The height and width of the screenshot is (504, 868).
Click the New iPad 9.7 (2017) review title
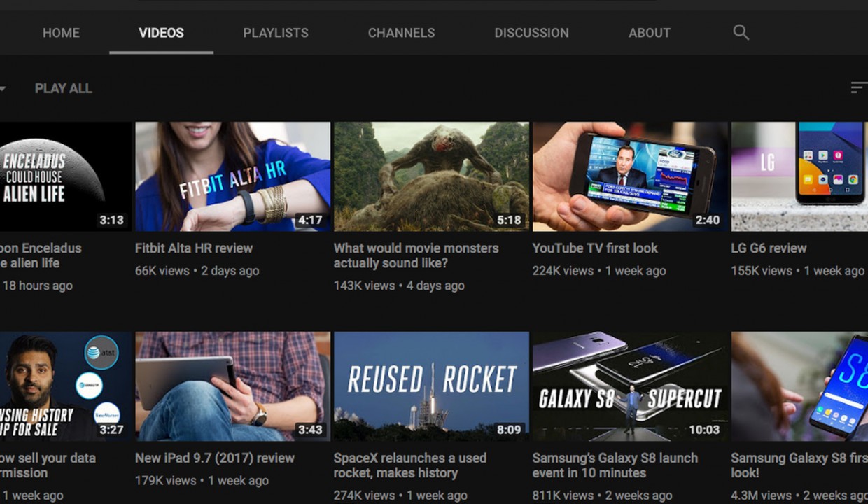point(215,458)
